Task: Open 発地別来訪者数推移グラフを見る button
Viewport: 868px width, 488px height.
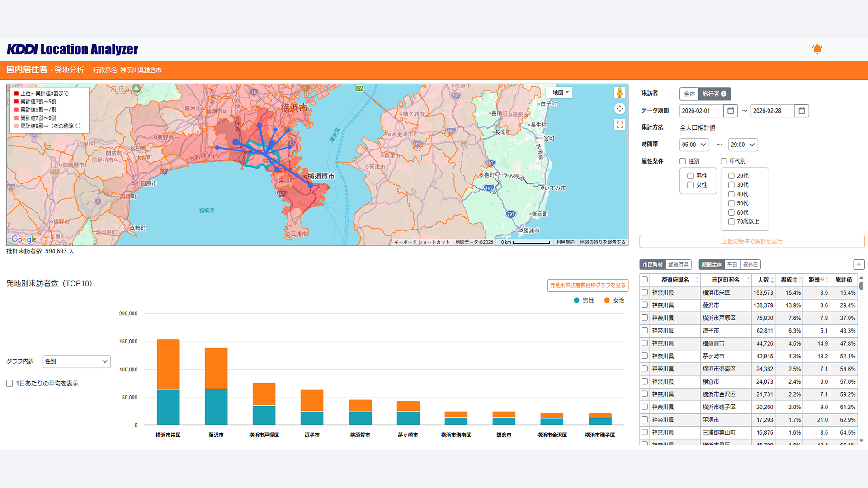Action: 587,286
